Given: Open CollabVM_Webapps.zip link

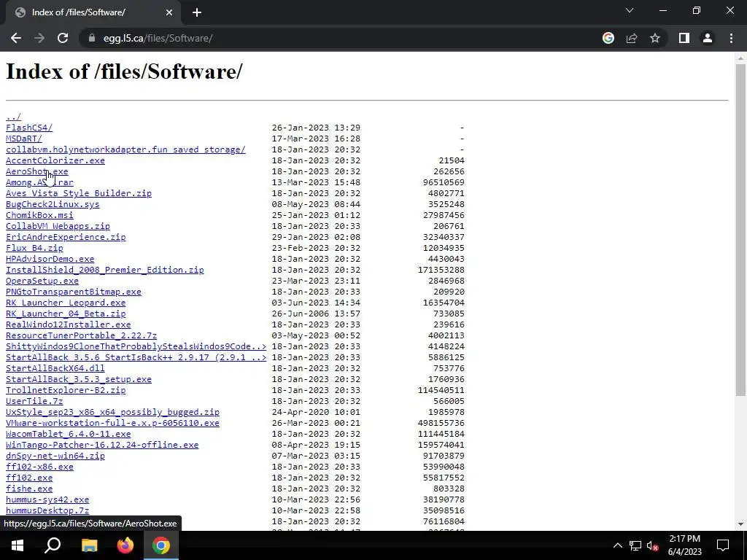Looking at the screenshot, I should click(58, 226).
